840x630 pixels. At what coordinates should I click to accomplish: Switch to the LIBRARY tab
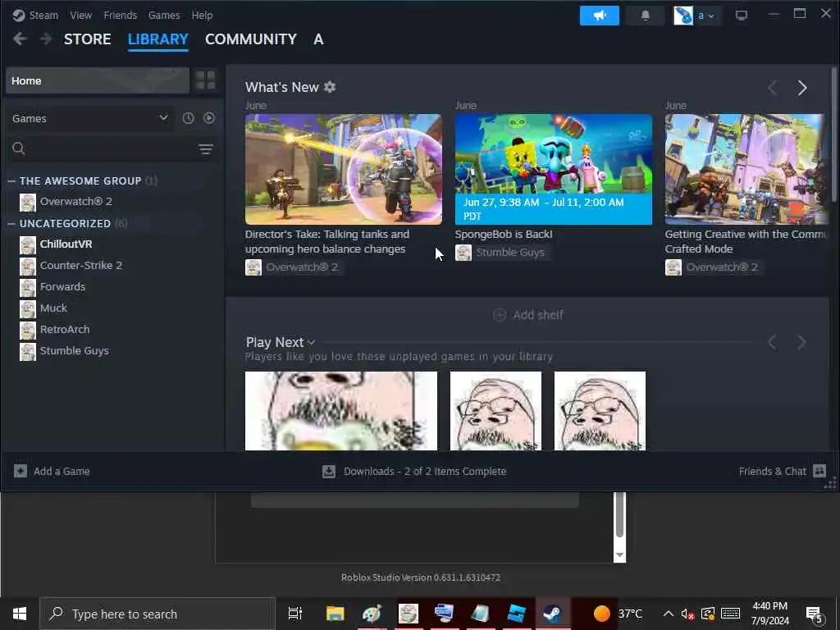point(158,39)
